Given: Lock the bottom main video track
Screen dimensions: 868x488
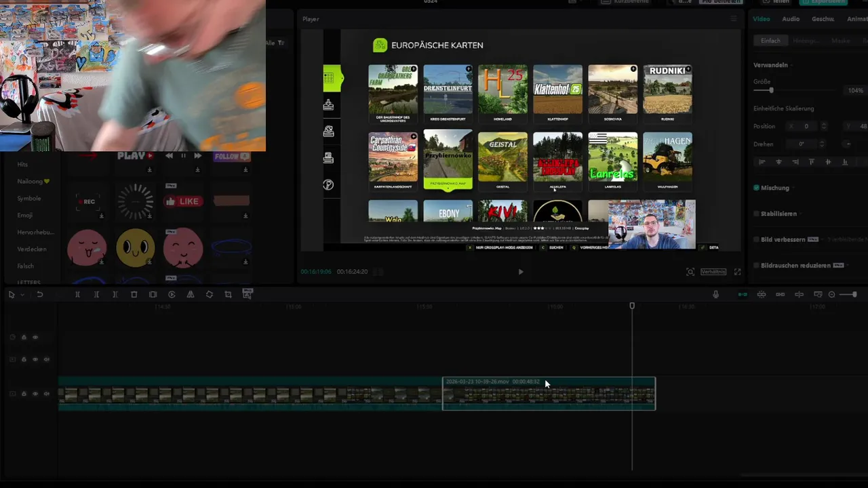Looking at the screenshot, I should tap(24, 394).
